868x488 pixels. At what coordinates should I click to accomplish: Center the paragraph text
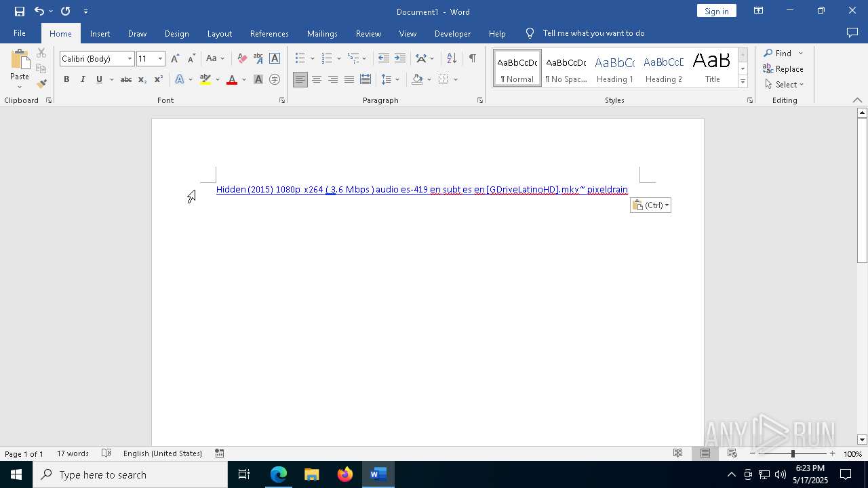point(317,80)
